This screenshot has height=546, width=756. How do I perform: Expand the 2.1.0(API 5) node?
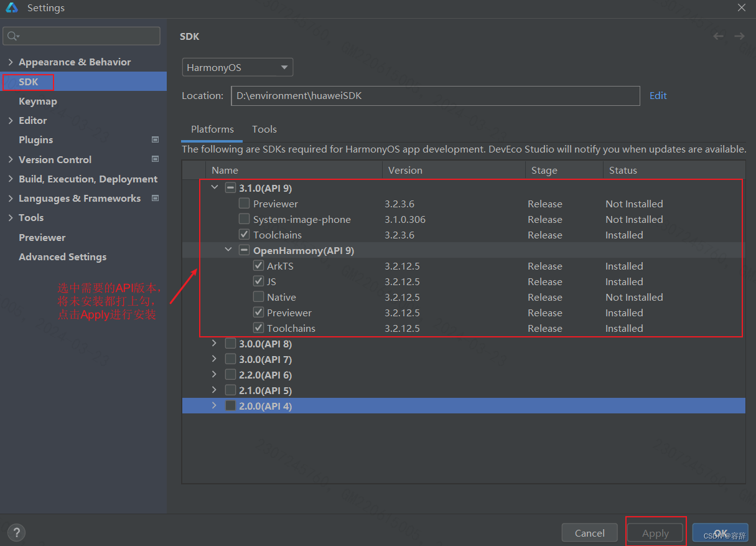click(215, 390)
